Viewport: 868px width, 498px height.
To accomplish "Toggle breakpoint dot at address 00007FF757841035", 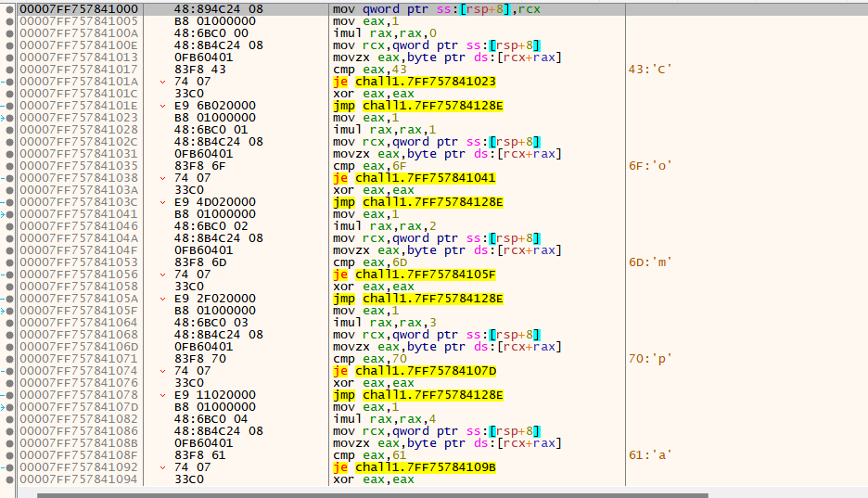I will 9,166.
